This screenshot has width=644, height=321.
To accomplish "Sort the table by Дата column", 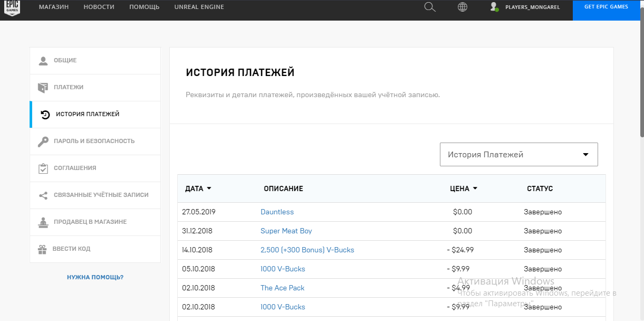I will click(198, 188).
